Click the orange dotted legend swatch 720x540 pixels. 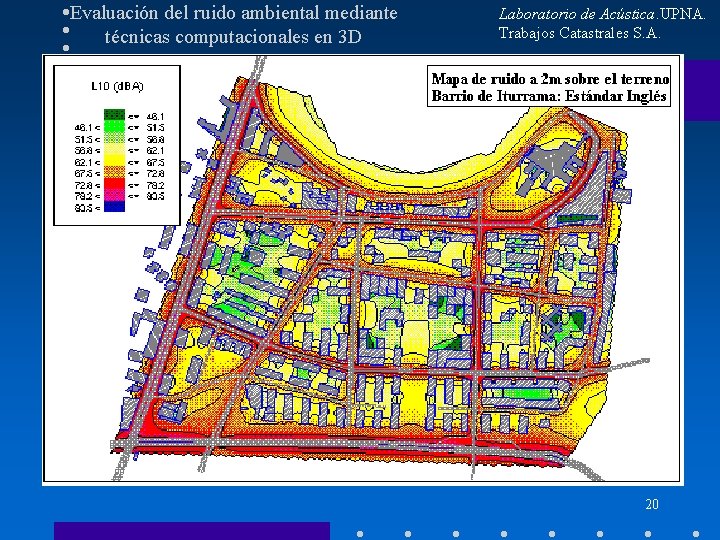(x=114, y=172)
